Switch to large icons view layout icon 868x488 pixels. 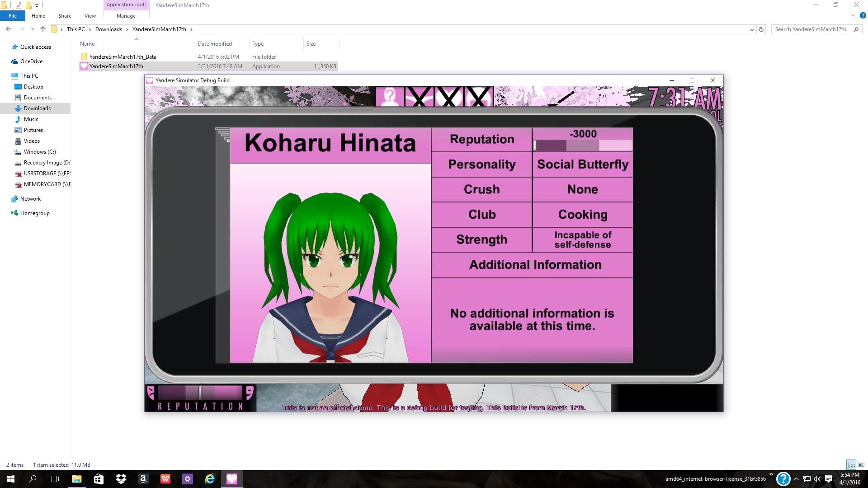click(861, 465)
